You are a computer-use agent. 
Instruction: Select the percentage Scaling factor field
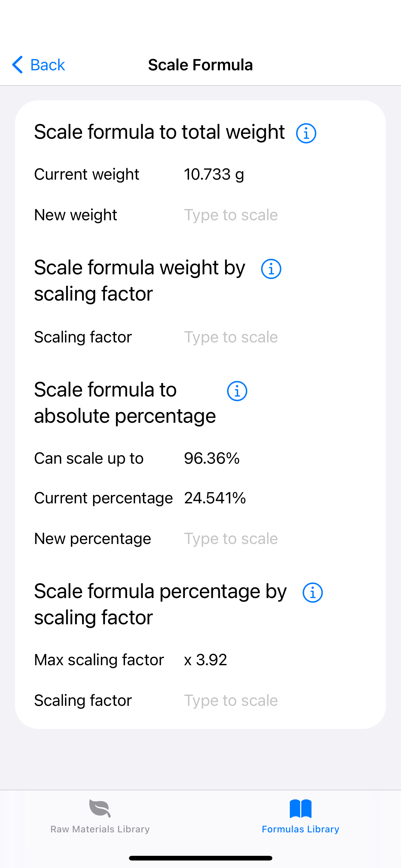point(275,700)
